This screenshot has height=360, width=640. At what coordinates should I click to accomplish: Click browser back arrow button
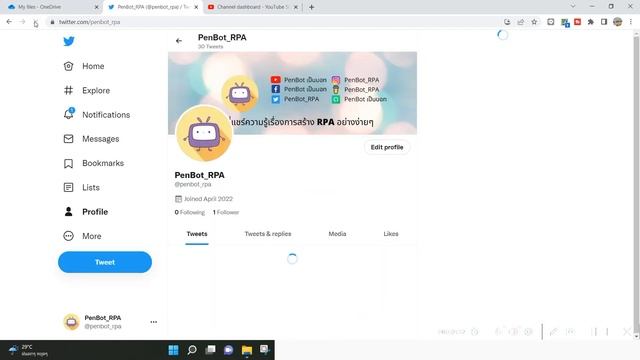pyautogui.click(x=9, y=22)
